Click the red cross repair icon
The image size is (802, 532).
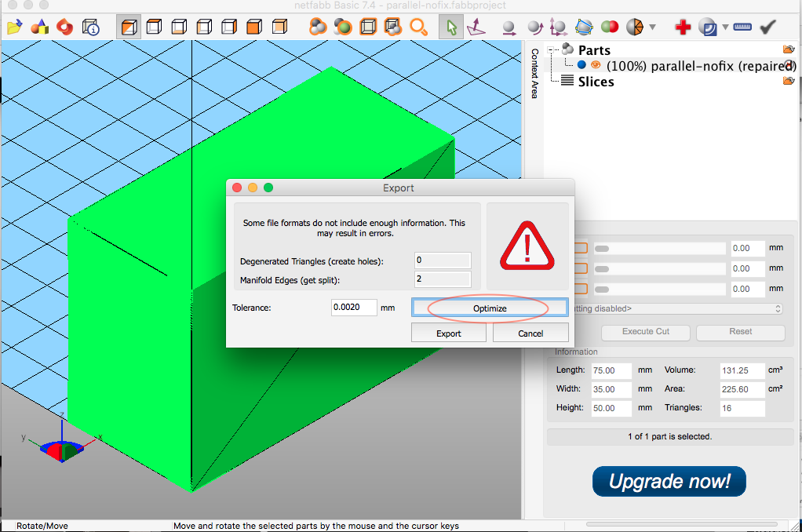click(x=683, y=27)
